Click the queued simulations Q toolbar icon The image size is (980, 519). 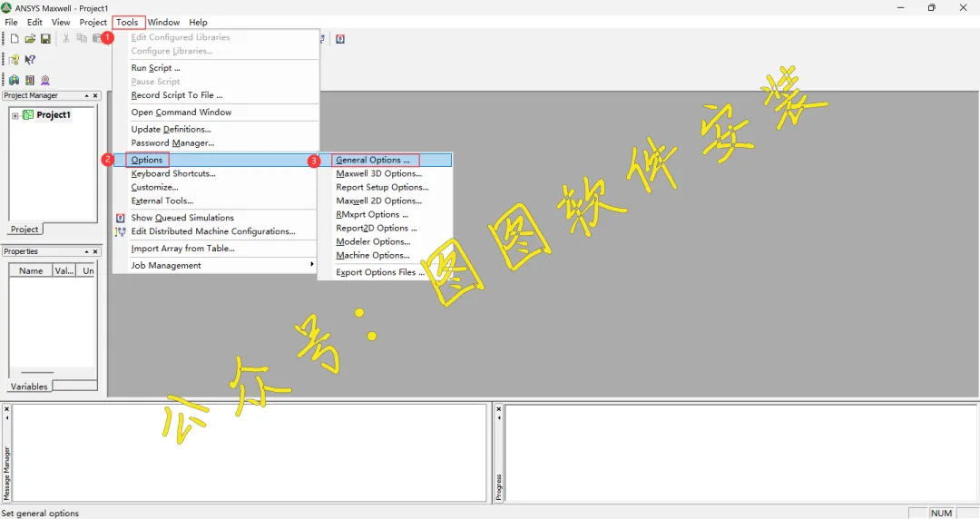click(340, 39)
